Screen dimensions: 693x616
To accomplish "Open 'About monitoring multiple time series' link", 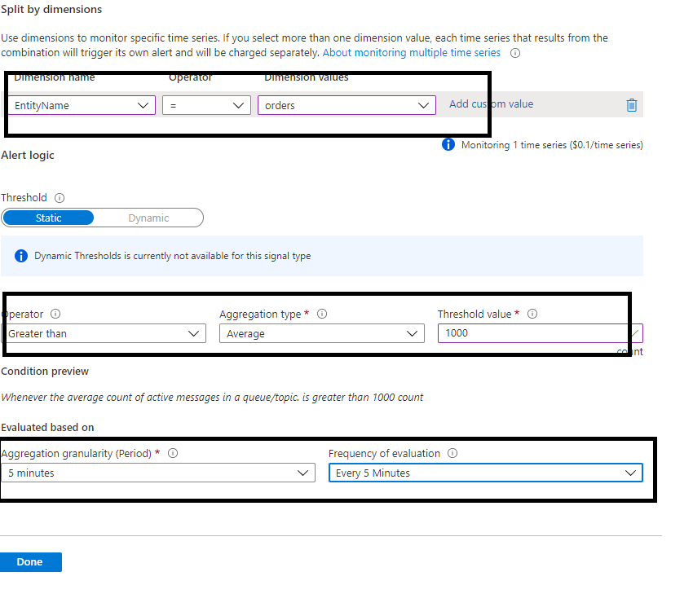I will pyautogui.click(x=412, y=53).
